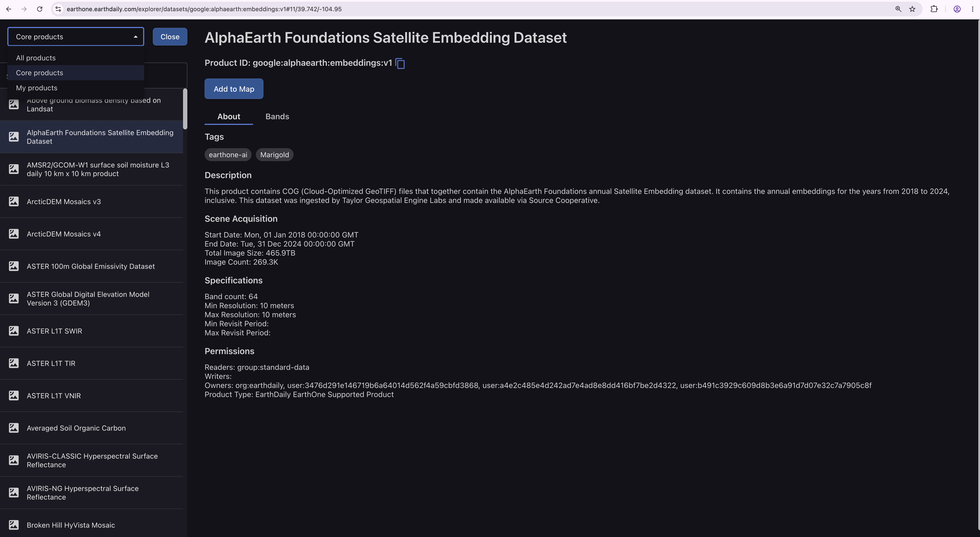Click the image icon beside ASTER L1T VNIR
The width and height of the screenshot is (980, 537).
14,396
